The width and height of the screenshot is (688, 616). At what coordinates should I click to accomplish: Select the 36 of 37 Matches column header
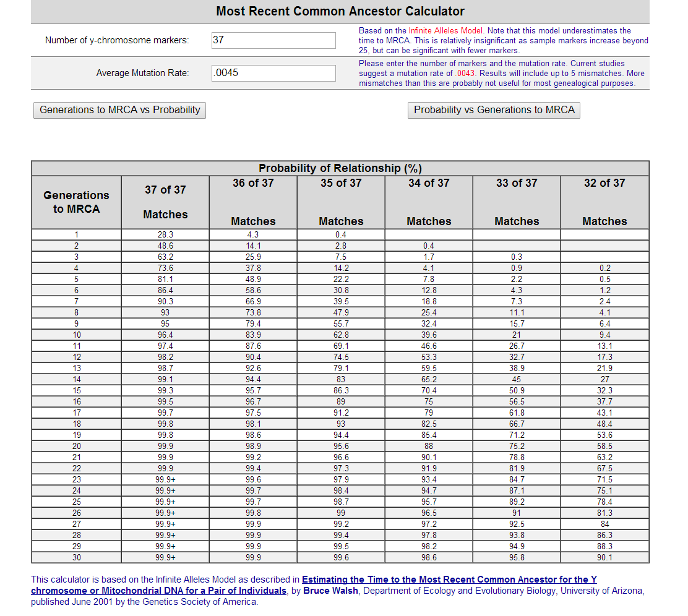[253, 202]
